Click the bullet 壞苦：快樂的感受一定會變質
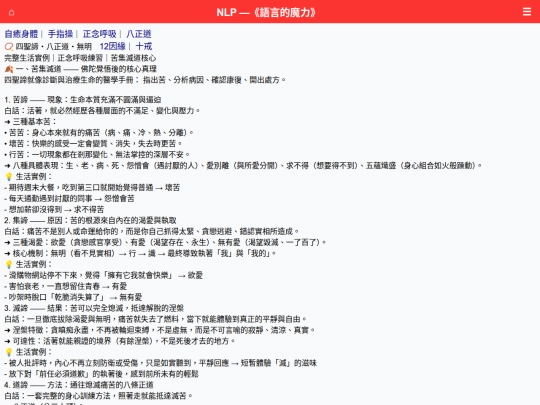Image resolution: width=540 pixels, height=405 pixels. click(x=93, y=144)
